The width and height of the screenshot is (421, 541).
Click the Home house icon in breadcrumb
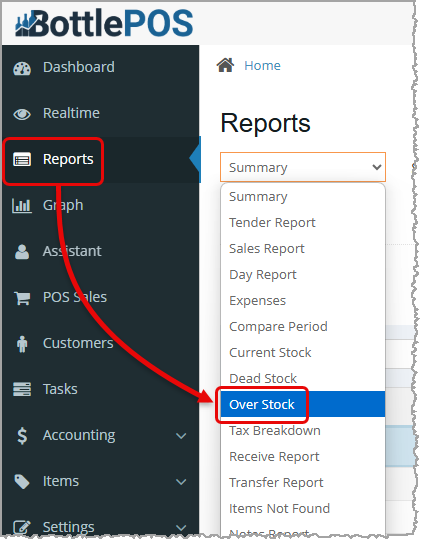point(225,65)
